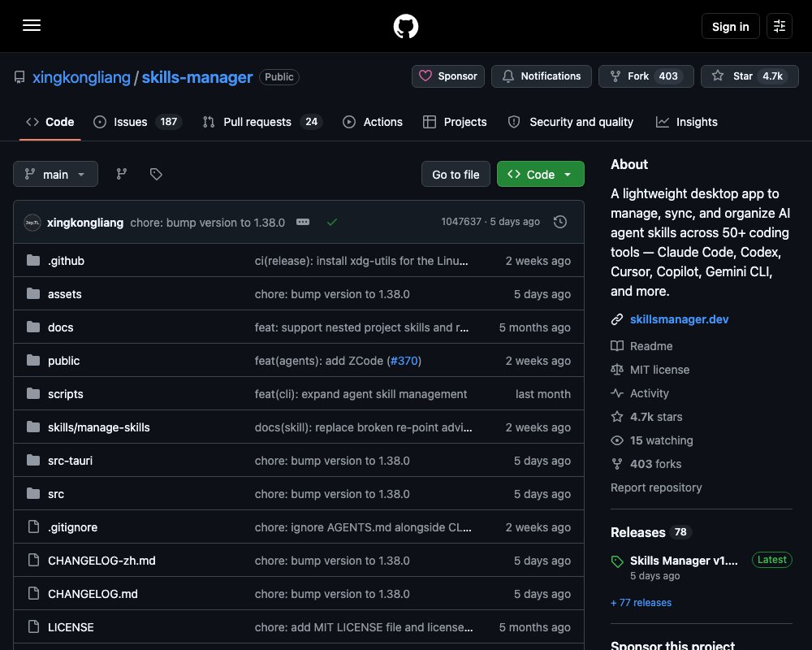This screenshot has height=650, width=812.
Task: Click the LICENSE row file icon
Action: [33, 626]
